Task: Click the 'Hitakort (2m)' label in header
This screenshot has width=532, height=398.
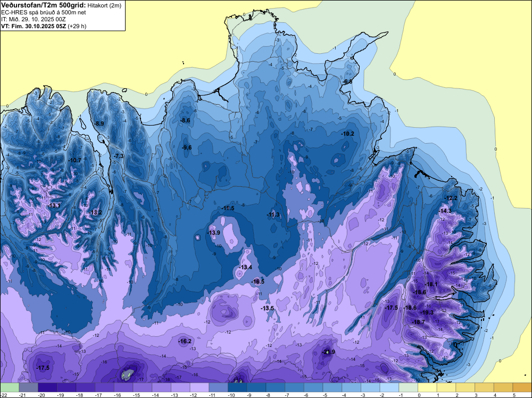Action: [x=104, y=5]
